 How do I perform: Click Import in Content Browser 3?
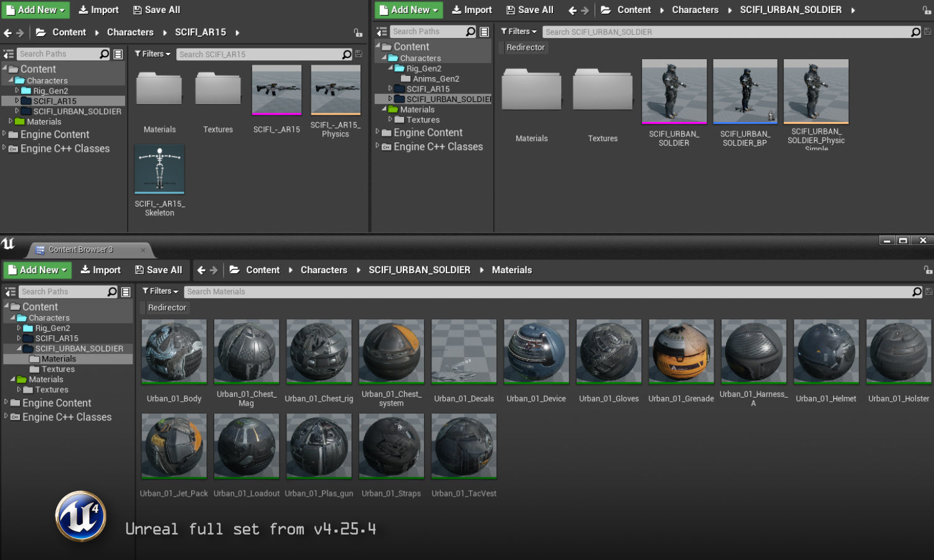click(x=100, y=270)
